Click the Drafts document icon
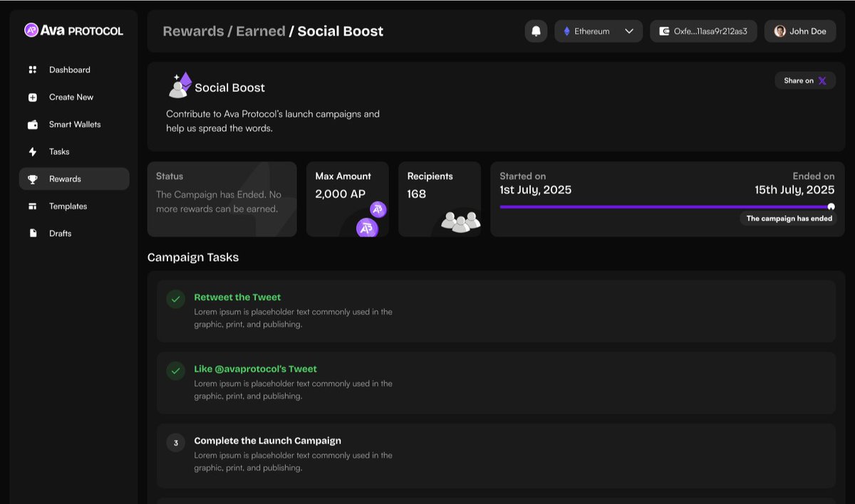The height and width of the screenshot is (504, 855). pos(32,233)
